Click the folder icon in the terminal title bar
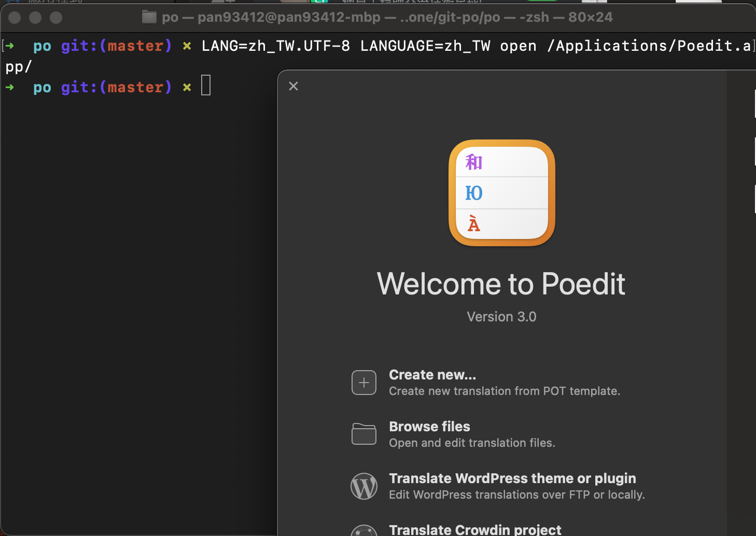 [149, 17]
